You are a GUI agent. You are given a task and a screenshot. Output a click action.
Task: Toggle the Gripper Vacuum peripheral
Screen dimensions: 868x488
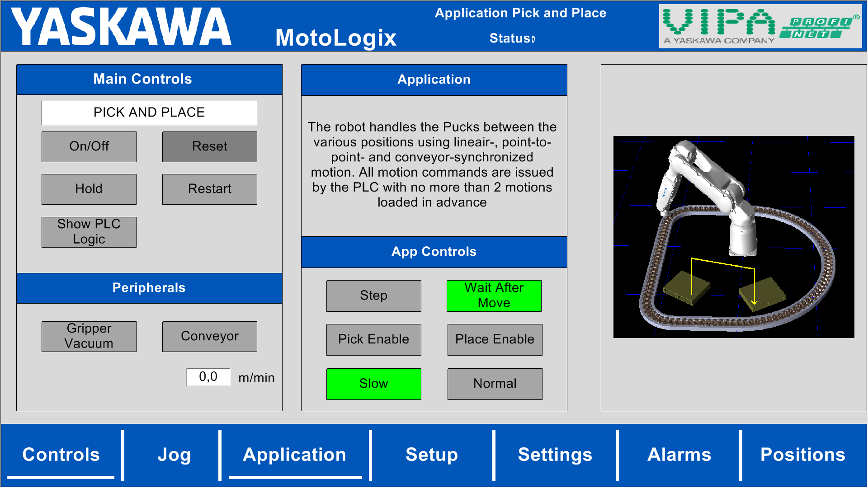[89, 337]
